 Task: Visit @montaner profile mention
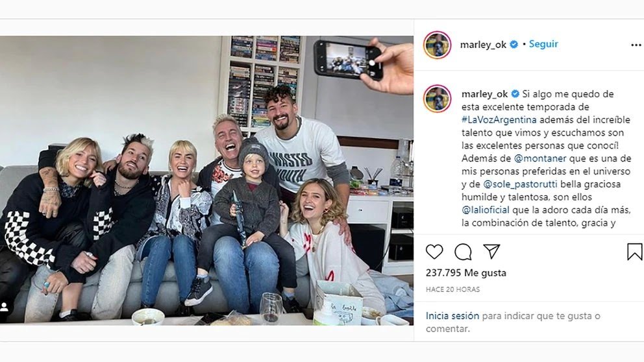pyautogui.click(x=540, y=158)
